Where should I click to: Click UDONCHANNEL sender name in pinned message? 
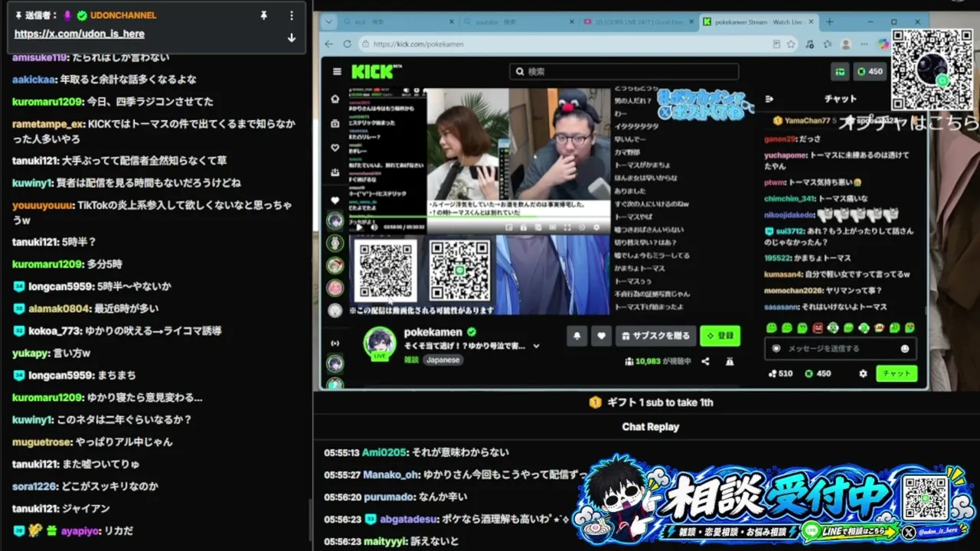point(123,15)
